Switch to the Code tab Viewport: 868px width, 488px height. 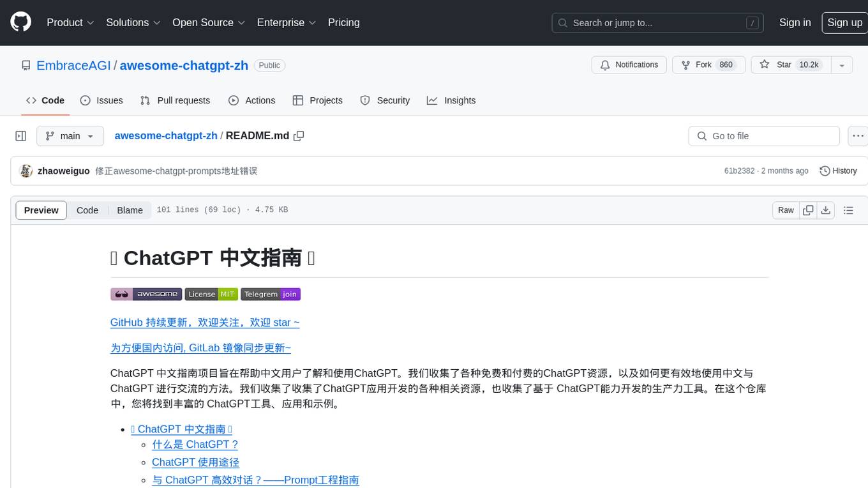[45, 100]
